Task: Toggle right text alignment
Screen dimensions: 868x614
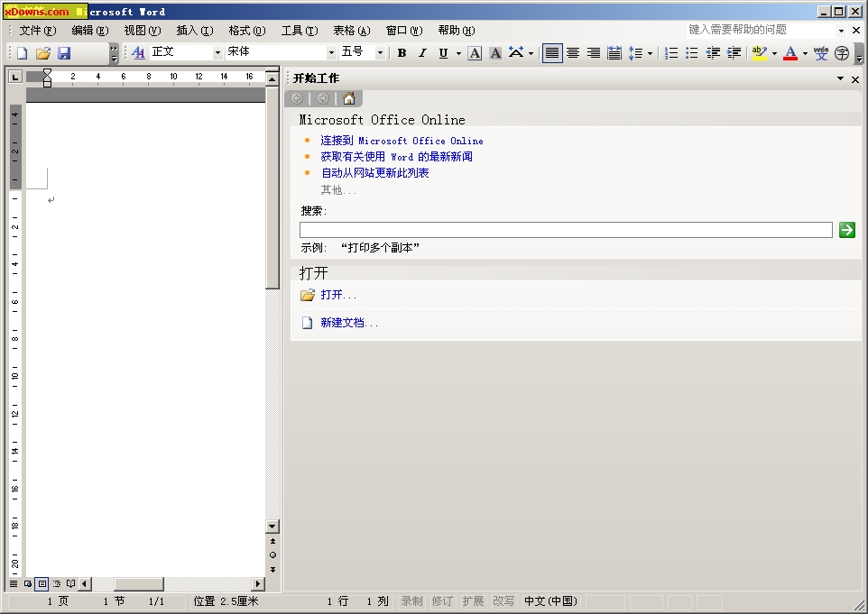Action: click(x=594, y=53)
